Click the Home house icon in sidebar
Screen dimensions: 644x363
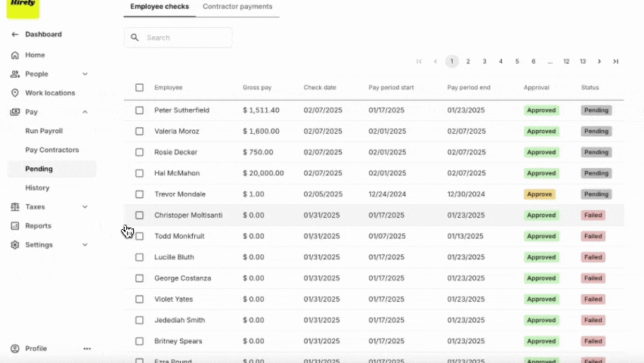[15, 55]
